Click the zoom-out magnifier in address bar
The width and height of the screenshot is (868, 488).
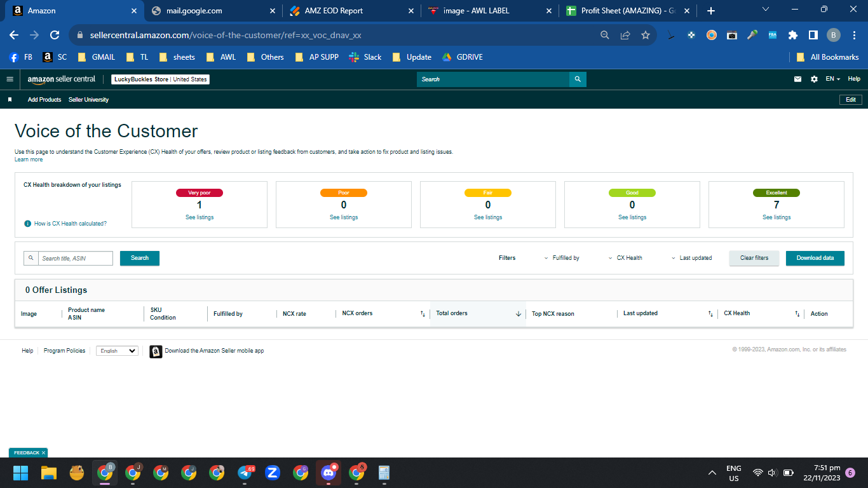[x=605, y=36]
